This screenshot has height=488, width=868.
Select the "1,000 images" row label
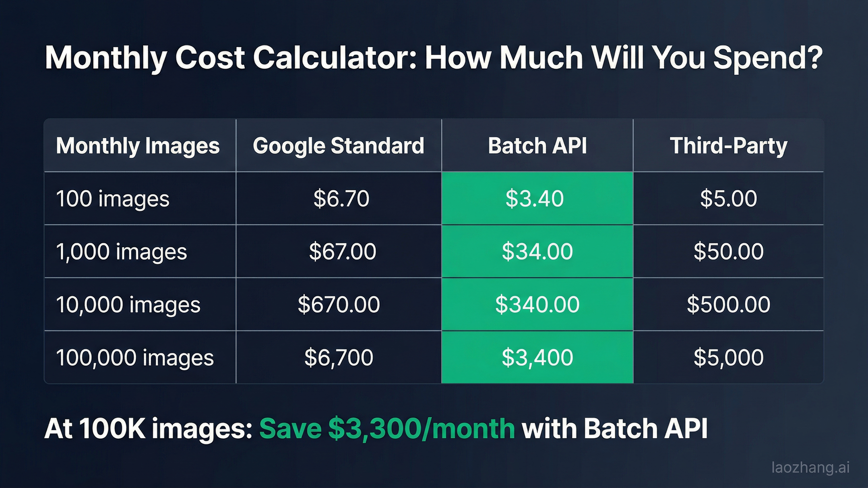(122, 252)
